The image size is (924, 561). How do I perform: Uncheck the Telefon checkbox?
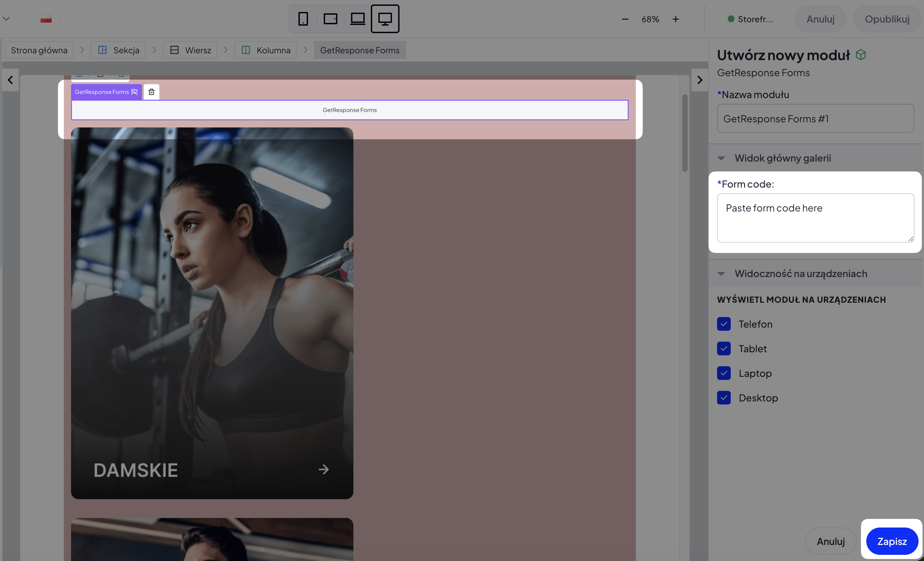tap(724, 324)
